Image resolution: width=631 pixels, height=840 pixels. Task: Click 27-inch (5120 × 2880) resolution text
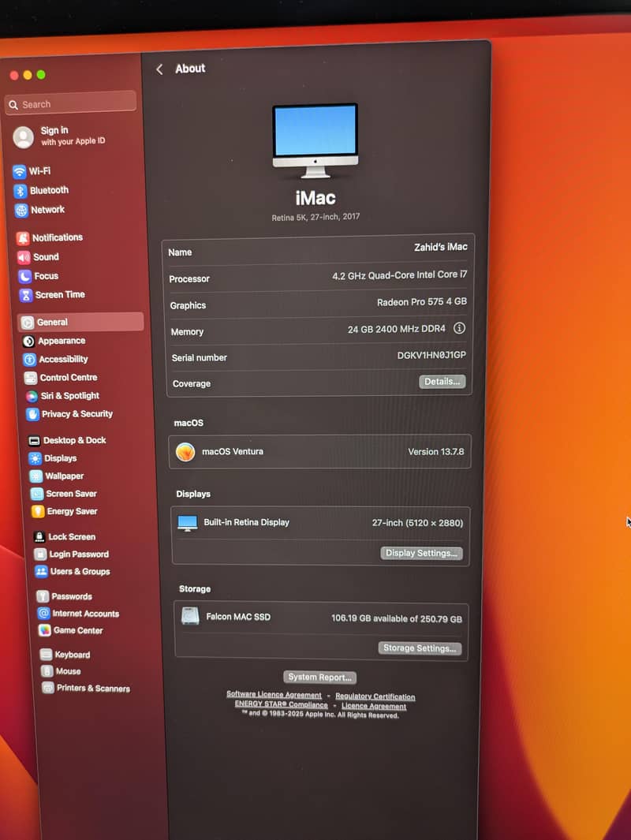[417, 523]
